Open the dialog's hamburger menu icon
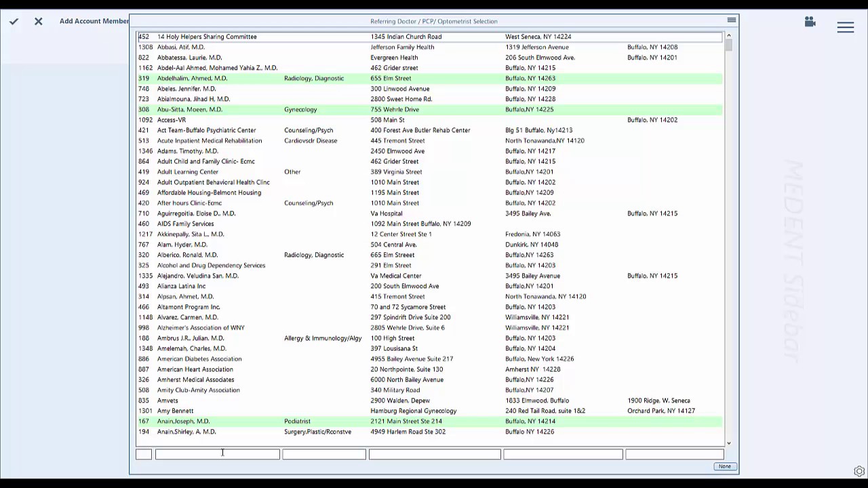Screen dimensions: 868x488 (x=731, y=20)
